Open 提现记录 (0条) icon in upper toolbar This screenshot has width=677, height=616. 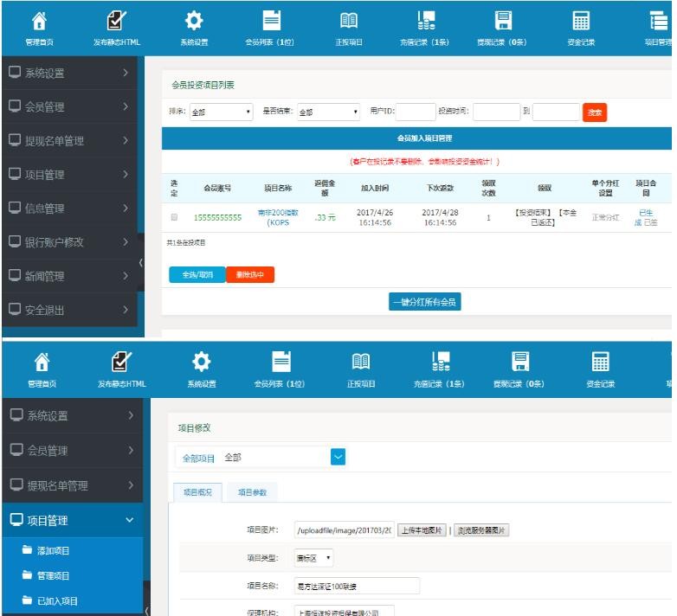(x=503, y=21)
